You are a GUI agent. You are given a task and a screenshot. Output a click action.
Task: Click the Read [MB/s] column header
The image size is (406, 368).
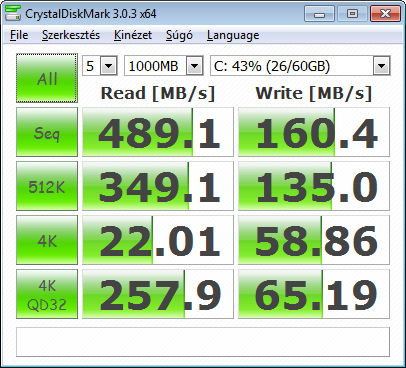click(x=158, y=93)
